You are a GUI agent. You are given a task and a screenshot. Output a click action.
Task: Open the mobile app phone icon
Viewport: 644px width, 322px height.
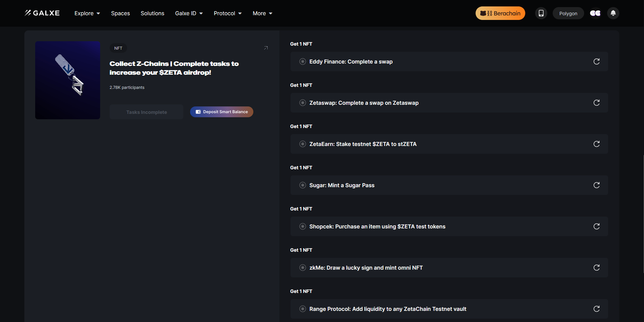pyautogui.click(x=541, y=13)
